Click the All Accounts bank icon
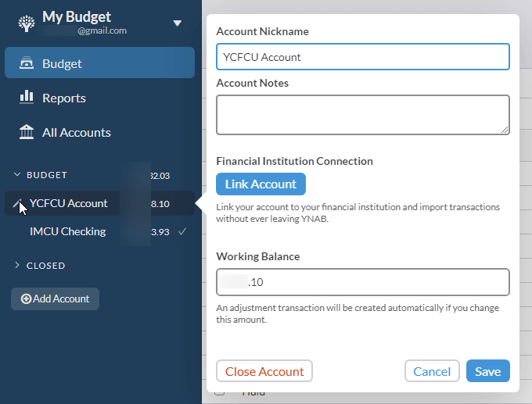 27,132
